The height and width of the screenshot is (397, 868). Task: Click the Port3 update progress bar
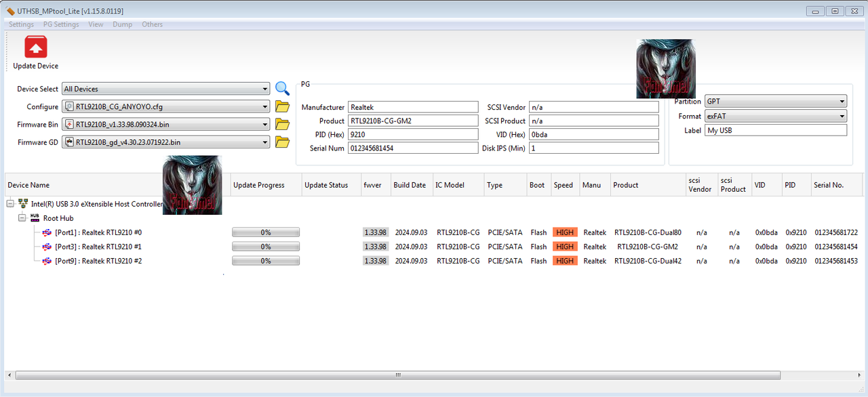click(266, 247)
